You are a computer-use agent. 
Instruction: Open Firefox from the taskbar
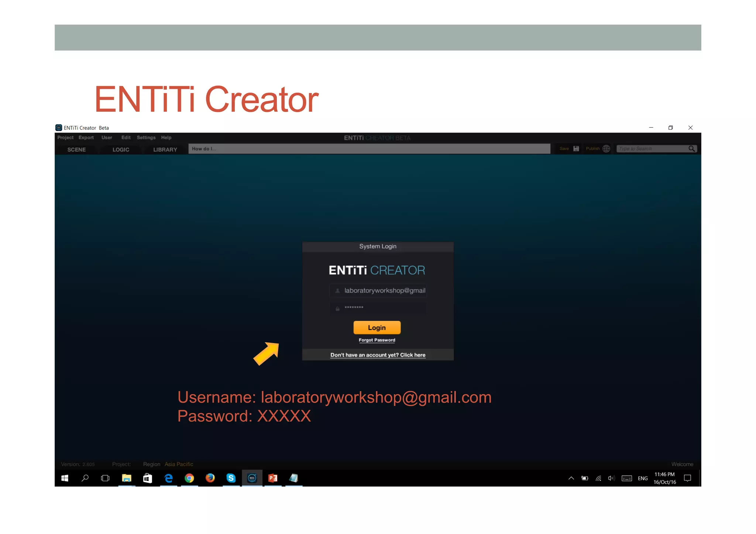point(210,478)
